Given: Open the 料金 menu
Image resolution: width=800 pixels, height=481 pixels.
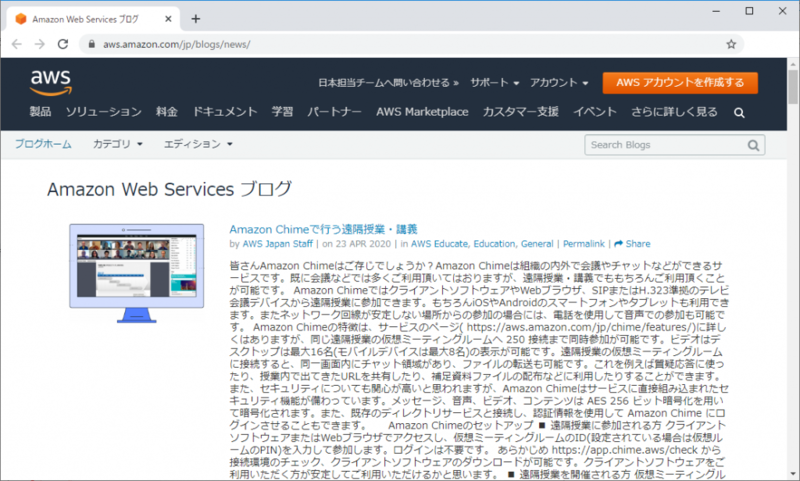Looking at the screenshot, I should click(167, 112).
